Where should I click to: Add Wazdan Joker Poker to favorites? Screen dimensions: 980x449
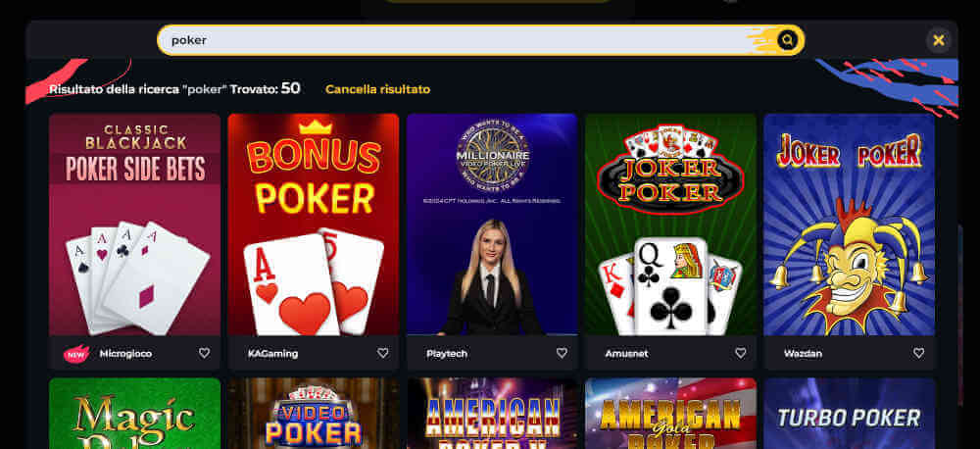[919, 353]
